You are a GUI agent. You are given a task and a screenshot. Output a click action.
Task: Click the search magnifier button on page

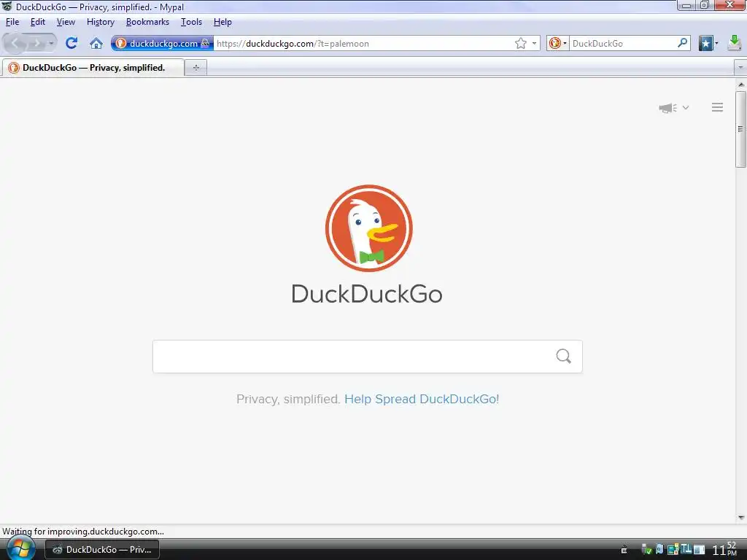click(564, 356)
